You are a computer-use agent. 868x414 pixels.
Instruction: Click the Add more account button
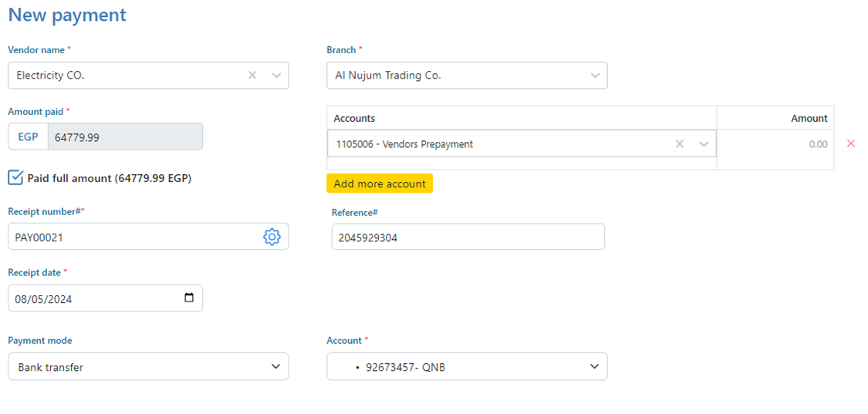pos(380,183)
